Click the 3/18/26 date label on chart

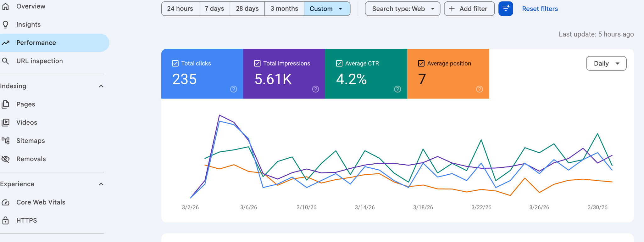pyautogui.click(x=423, y=207)
